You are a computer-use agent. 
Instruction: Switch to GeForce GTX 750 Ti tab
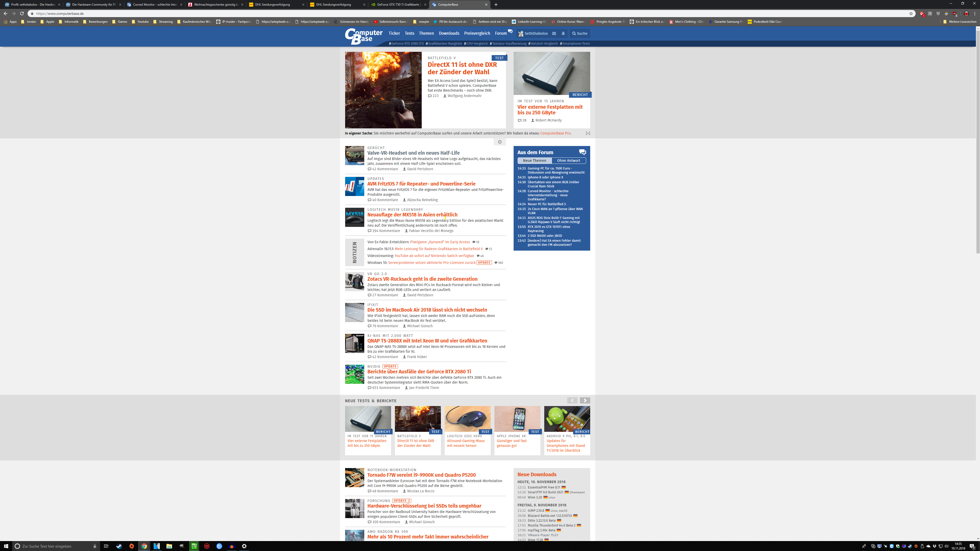pos(397,5)
